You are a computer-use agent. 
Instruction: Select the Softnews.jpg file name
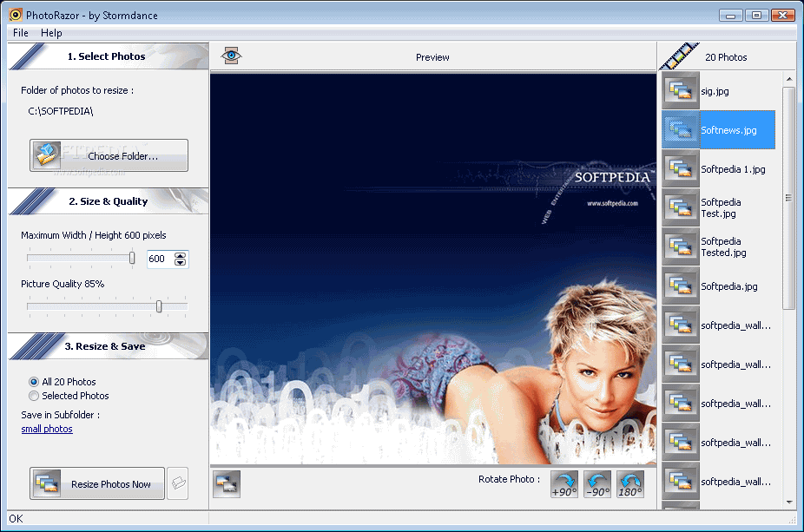coord(728,130)
